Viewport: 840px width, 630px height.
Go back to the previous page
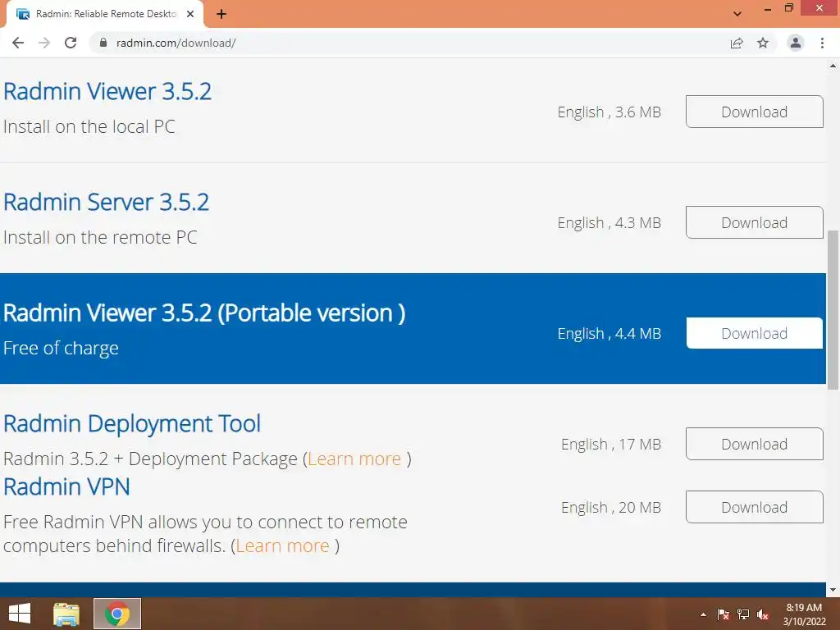(18, 43)
